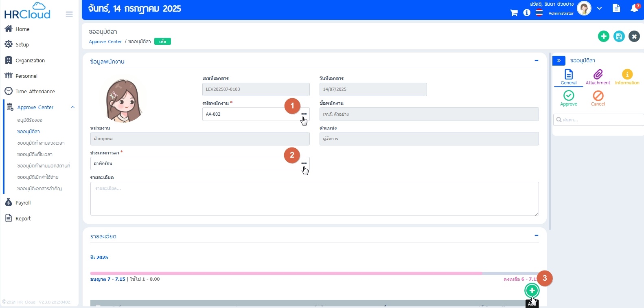The height and width of the screenshot is (308, 644).
Task: Click the Approve Center breadcrumb link
Action: tap(105, 42)
